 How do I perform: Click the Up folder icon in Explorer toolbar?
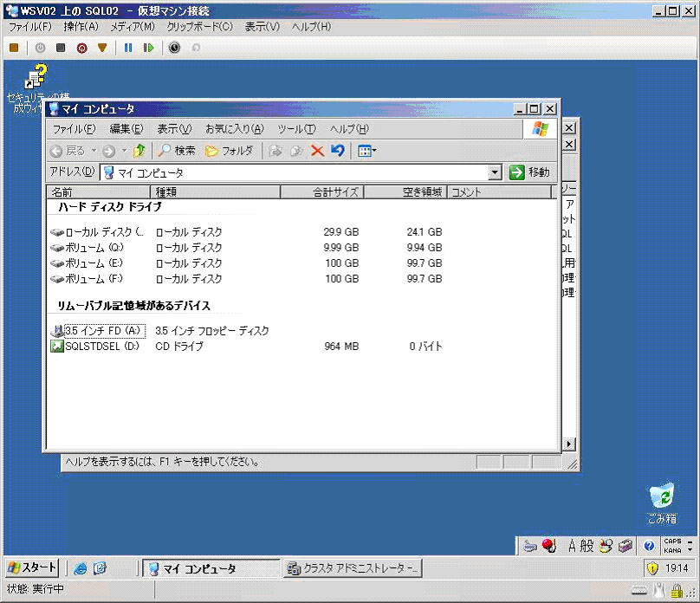coord(139,151)
